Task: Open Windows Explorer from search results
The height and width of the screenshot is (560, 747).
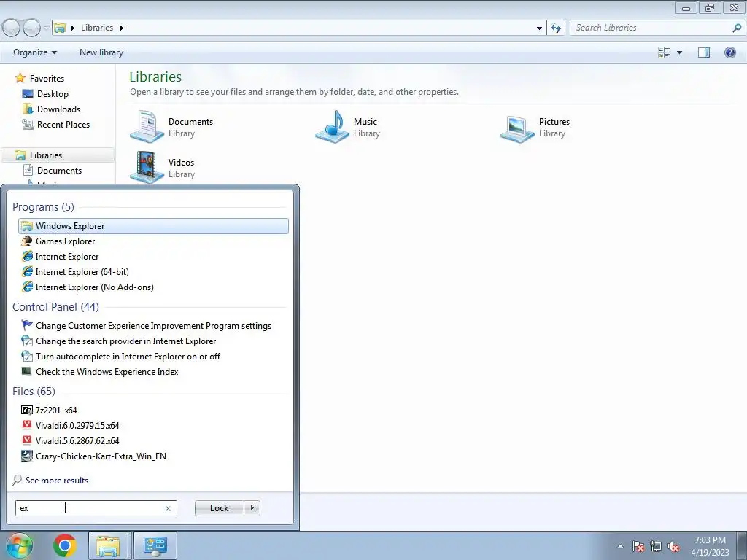Action: 153,226
